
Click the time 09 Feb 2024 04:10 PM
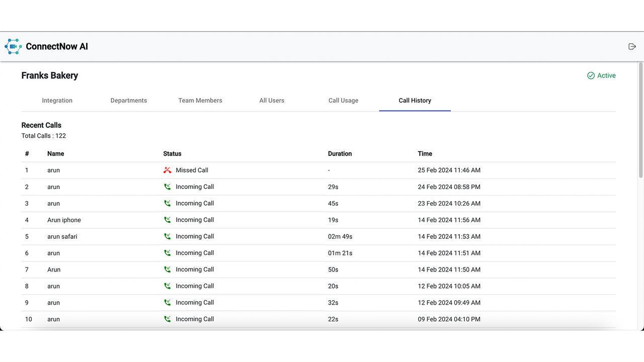point(449,319)
